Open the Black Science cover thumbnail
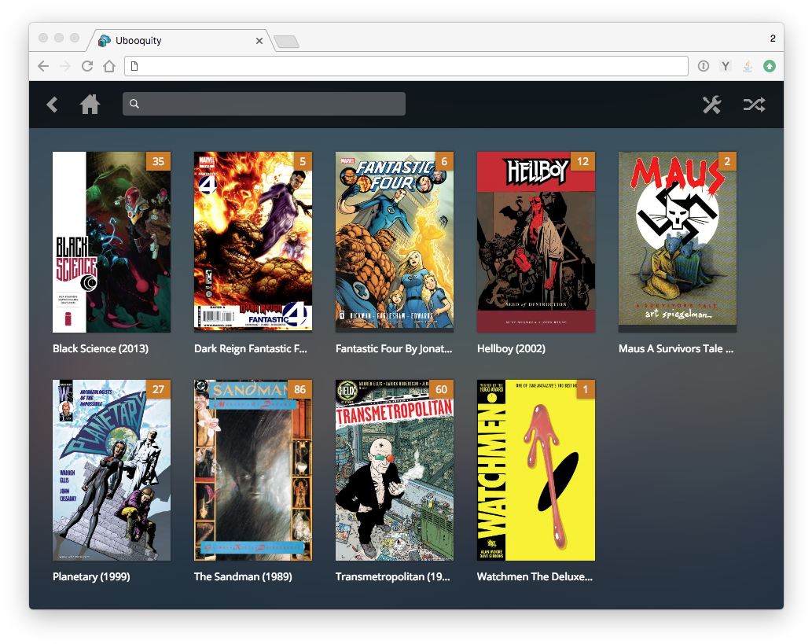Image resolution: width=812 pixels, height=644 pixels. [112, 242]
